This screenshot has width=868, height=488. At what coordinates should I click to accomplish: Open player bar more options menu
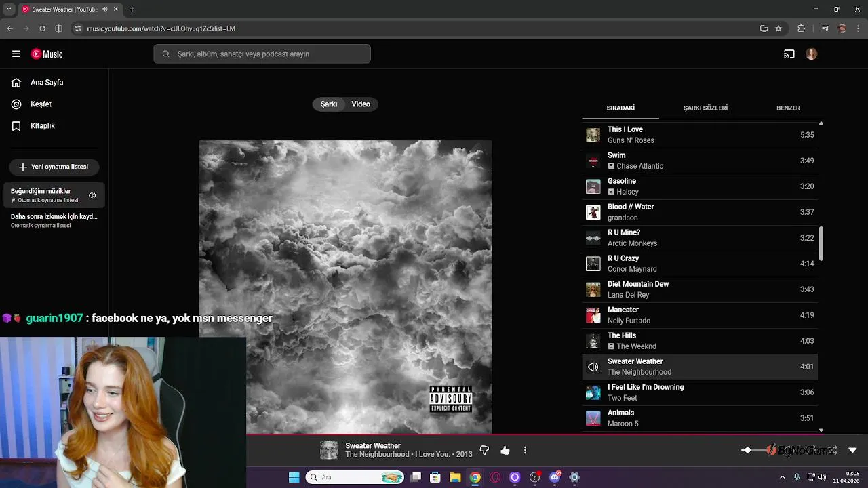[x=525, y=450]
